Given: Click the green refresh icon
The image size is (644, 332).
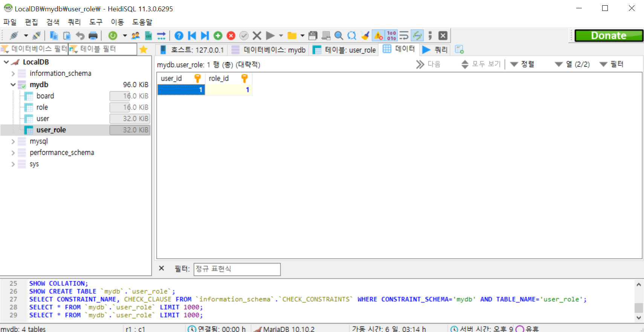Looking at the screenshot, I should click(x=113, y=35).
